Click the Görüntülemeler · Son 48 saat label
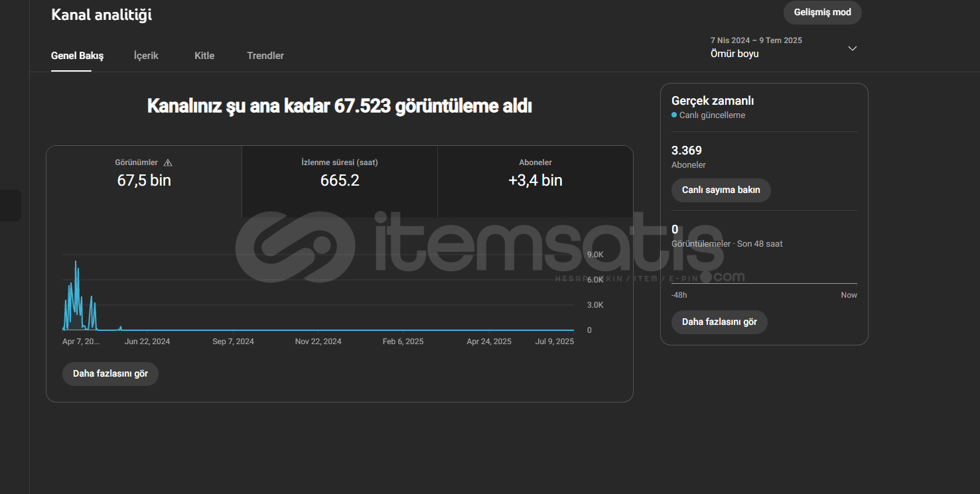The width and height of the screenshot is (980, 494). point(727,244)
